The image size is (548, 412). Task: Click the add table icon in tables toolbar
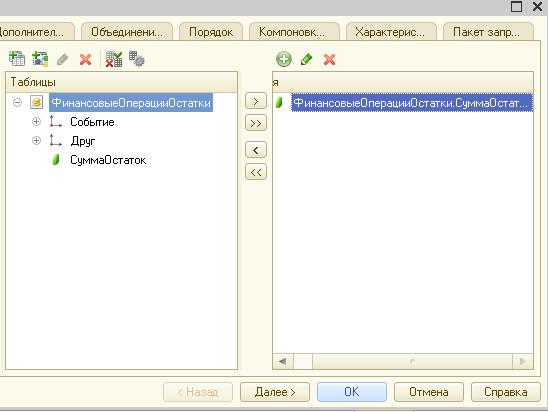pyautogui.click(x=17, y=59)
